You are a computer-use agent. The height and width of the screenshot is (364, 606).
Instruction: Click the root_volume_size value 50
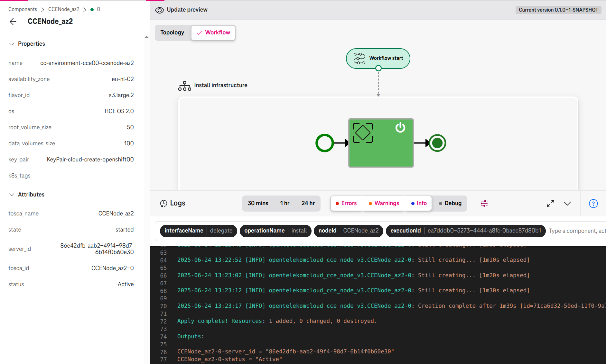click(x=130, y=127)
